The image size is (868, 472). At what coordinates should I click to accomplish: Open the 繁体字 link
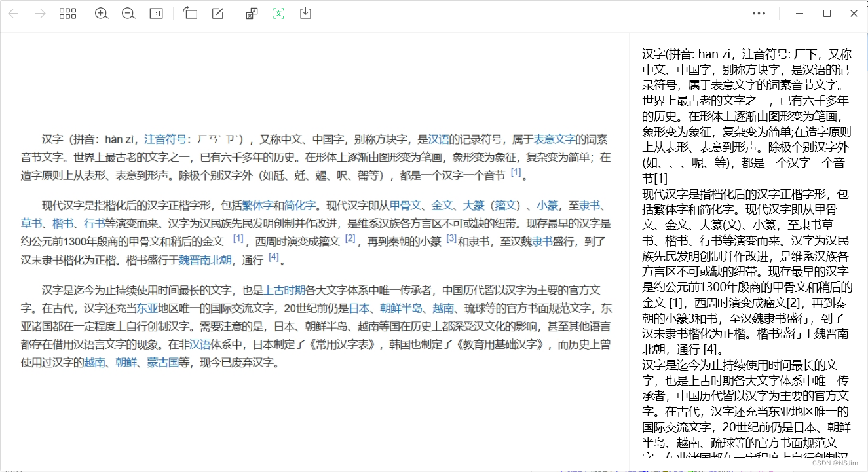(x=257, y=205)
